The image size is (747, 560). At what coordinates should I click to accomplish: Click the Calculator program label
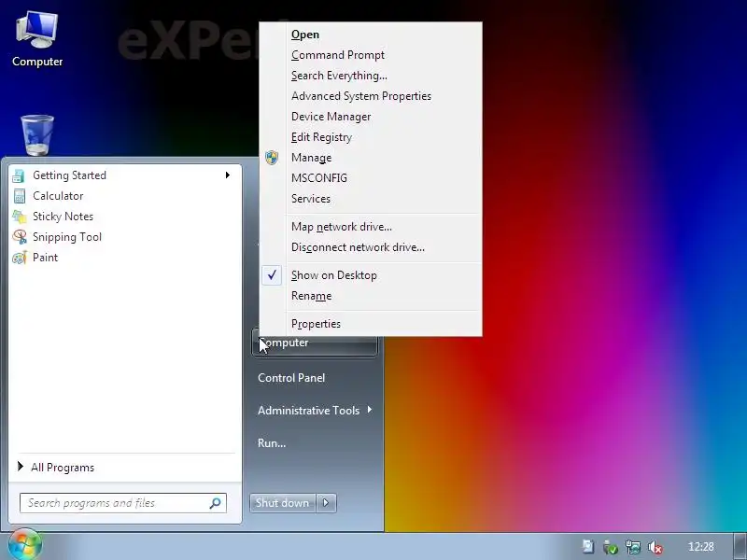58,196
